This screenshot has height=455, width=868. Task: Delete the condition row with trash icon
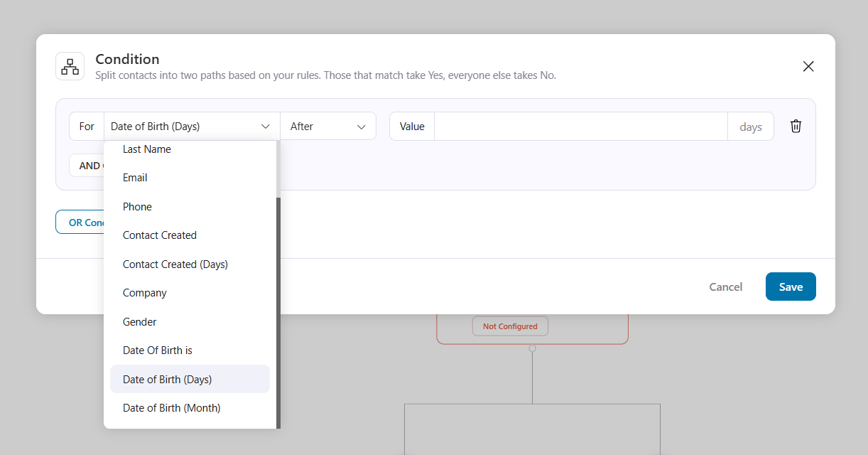tap(796, 126)
